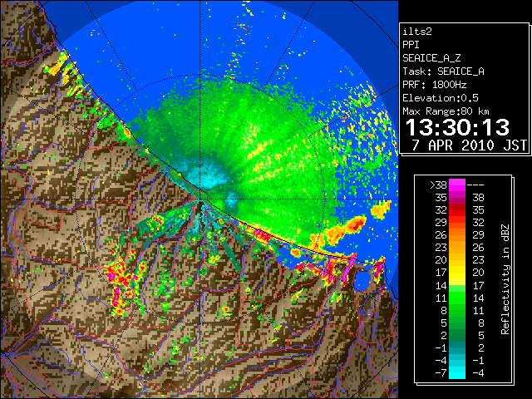Select the 'Elevation:0.5' value line
532x399 pixels.
click(441, 98)
